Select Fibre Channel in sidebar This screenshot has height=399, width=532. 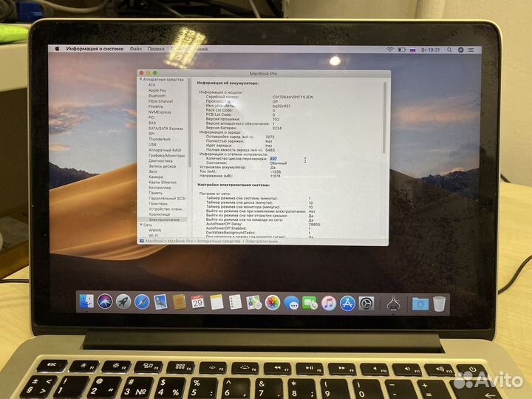(x=160, y=101)
